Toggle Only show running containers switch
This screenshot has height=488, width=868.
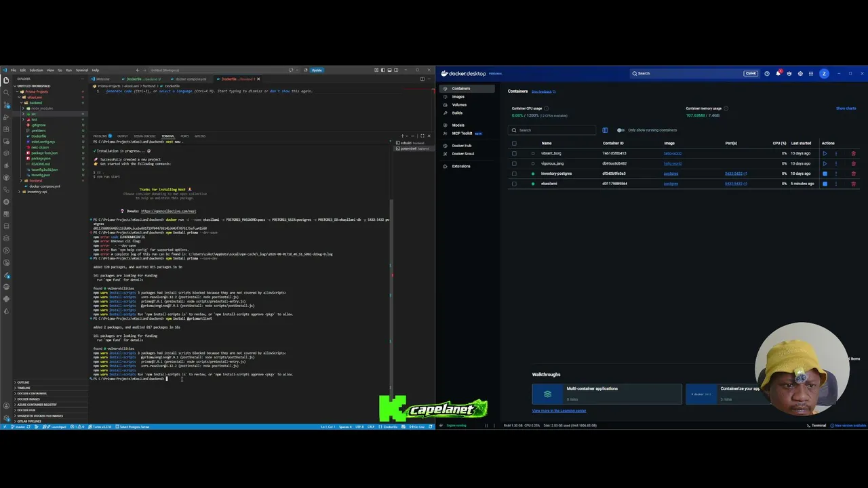coord(620,130)
